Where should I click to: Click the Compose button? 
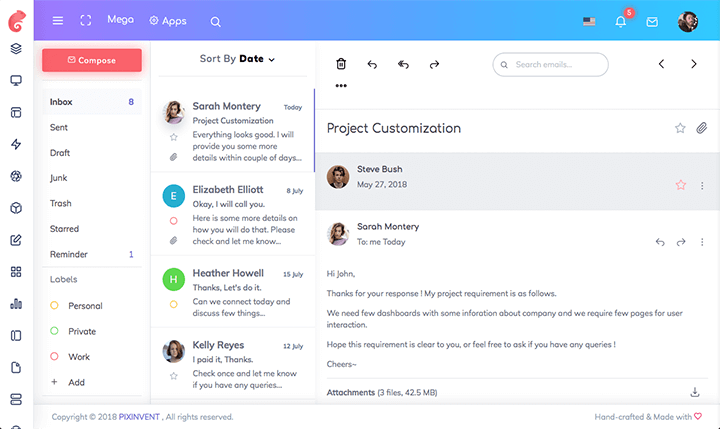(92, 60)
